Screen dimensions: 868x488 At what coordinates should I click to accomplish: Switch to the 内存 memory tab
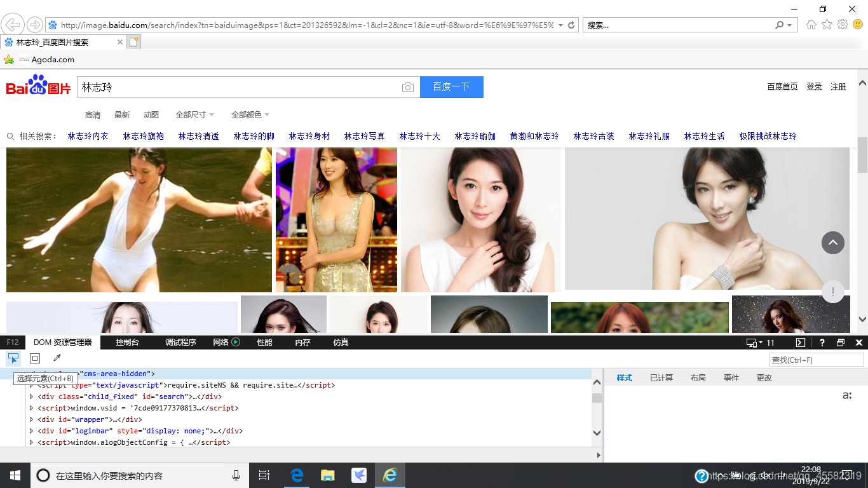tap(302, 342)
